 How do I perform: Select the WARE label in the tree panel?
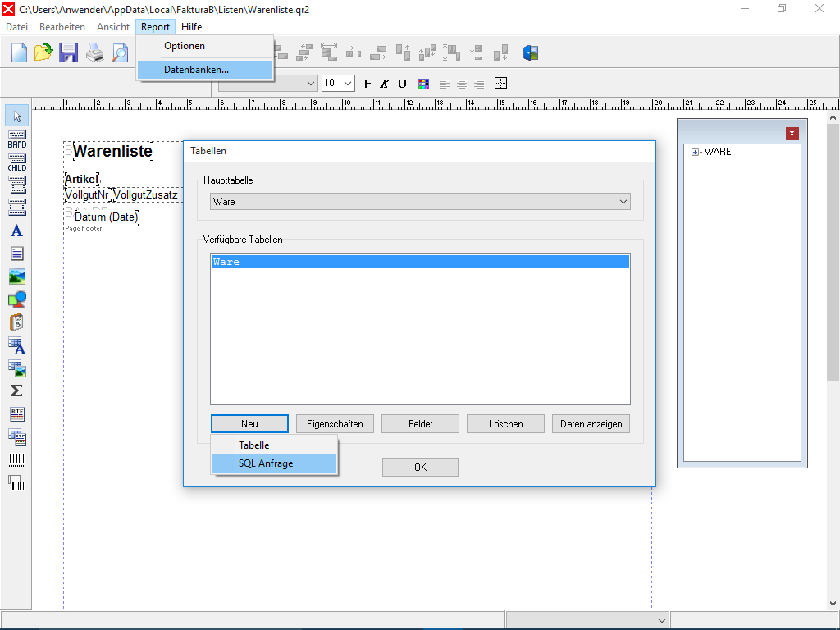[718, 152]
